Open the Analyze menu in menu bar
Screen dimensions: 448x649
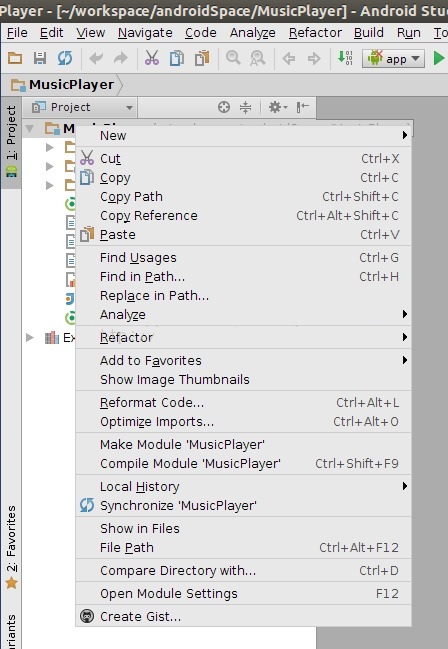point(253,33)
